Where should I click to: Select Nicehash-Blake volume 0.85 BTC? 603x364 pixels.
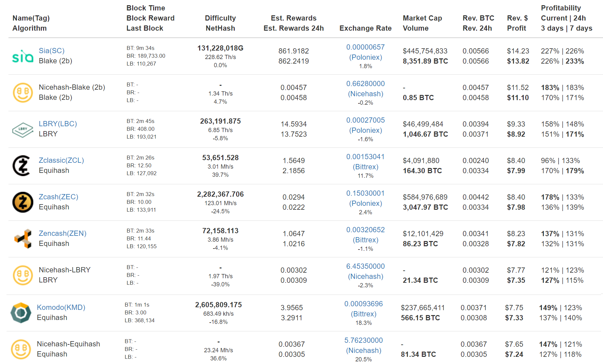pos(418,98)
